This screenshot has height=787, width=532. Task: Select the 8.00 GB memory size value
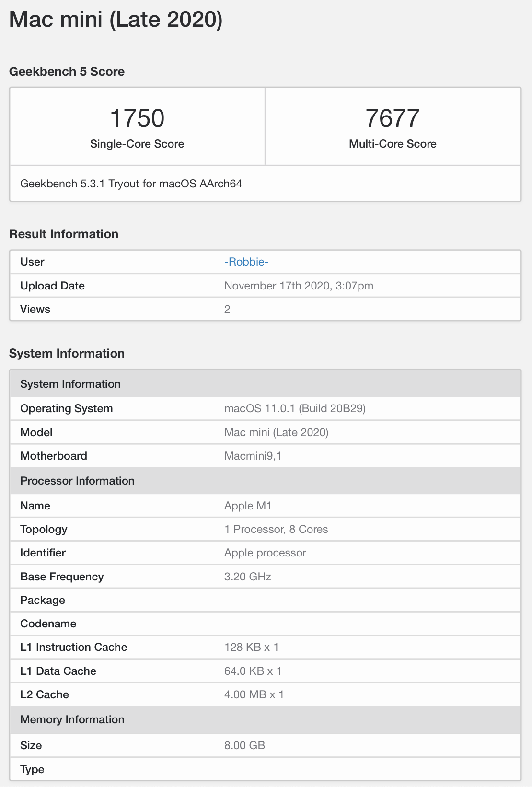pos(244,745)
